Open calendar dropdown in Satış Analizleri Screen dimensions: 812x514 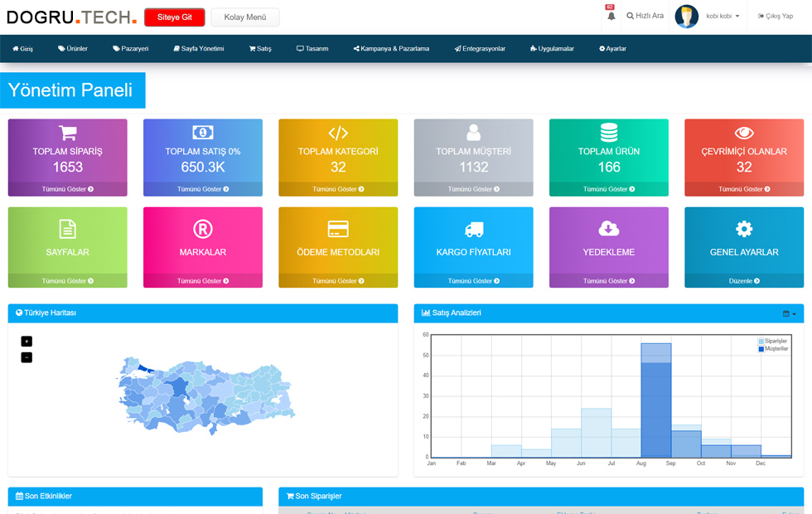[789, 313]
